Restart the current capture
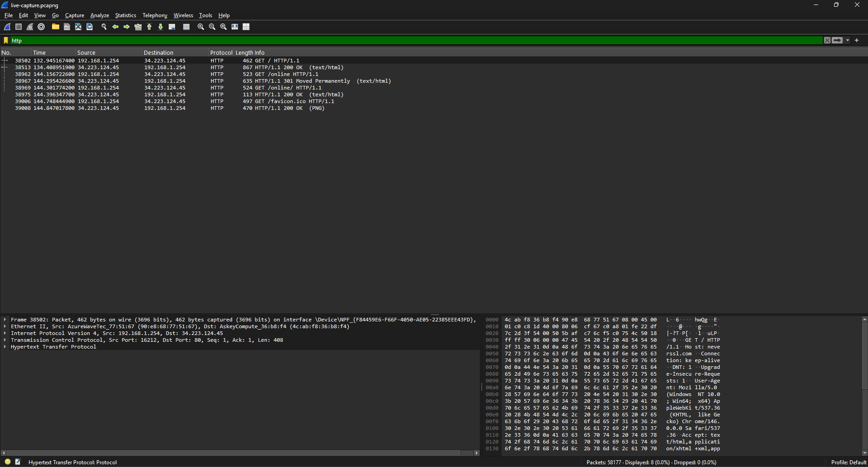Viewport: 868px width, 467px height. click(29, 27)
